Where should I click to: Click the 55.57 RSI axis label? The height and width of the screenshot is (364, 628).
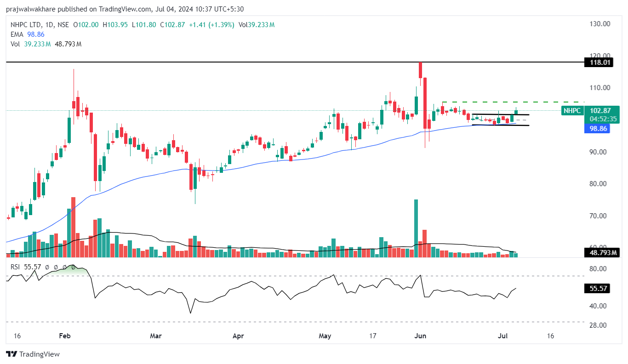598,288
